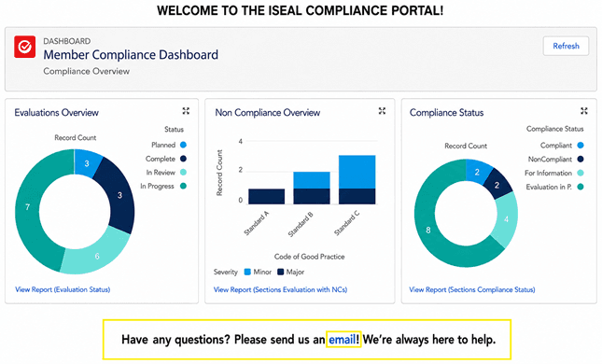
Task: Click the Minor portion of Standard B bar
Action: (x=312, y=180)
